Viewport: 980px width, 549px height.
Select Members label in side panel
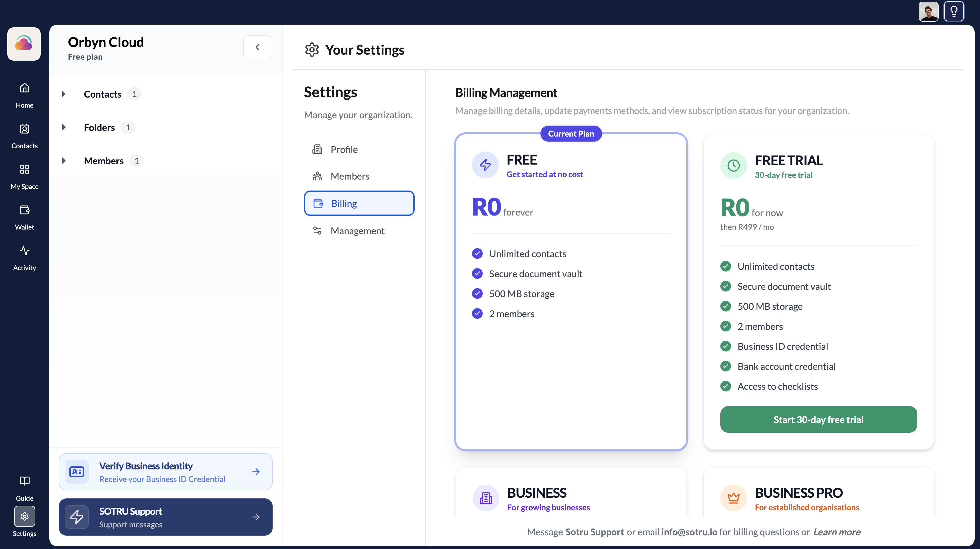coord(103,161)
